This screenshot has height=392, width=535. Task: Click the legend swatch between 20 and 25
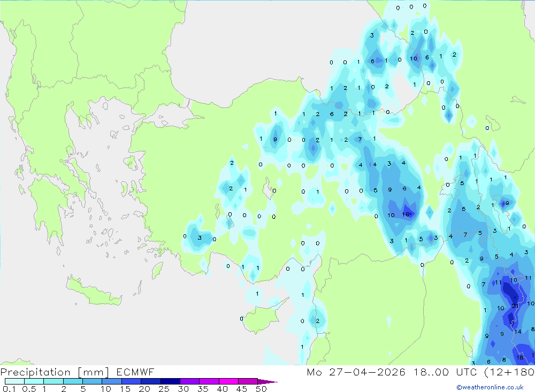click(x=150, y=381)
